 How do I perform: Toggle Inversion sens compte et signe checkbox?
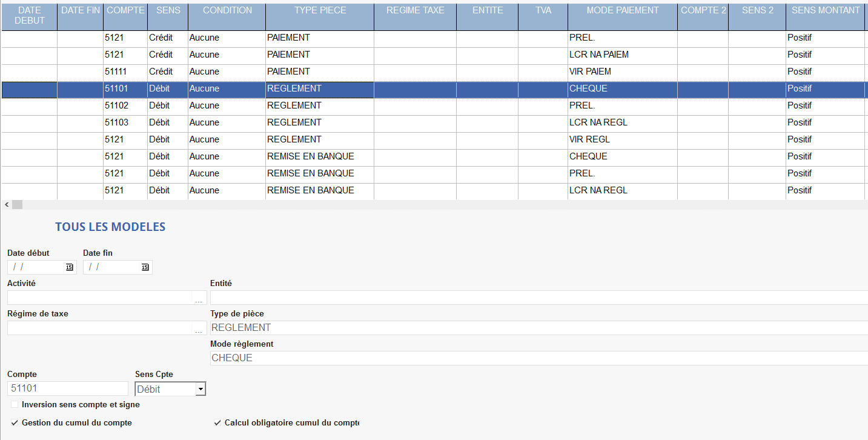point(15,404)
